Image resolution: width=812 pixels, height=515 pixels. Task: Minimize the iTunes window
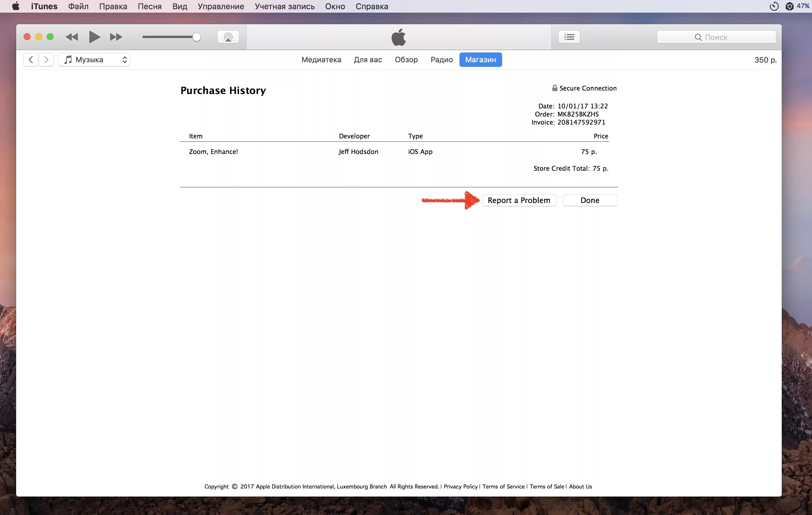(x=39, y=37)
